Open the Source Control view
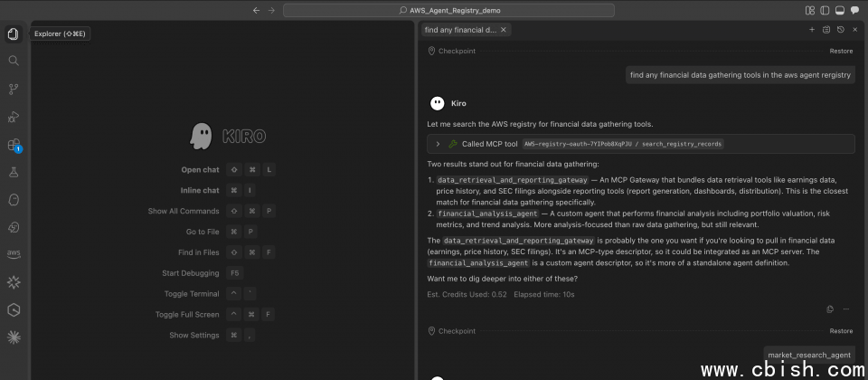This screenshot has height=380, width=868. (14, 89)
